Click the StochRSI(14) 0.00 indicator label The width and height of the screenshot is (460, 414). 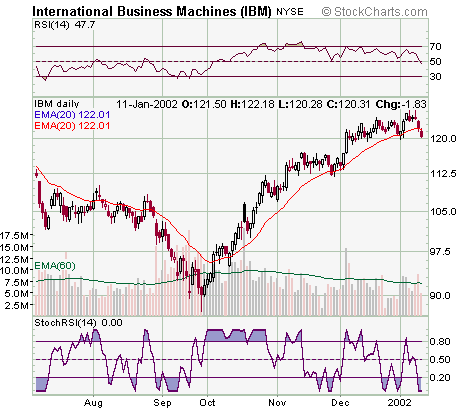point(78,323)
